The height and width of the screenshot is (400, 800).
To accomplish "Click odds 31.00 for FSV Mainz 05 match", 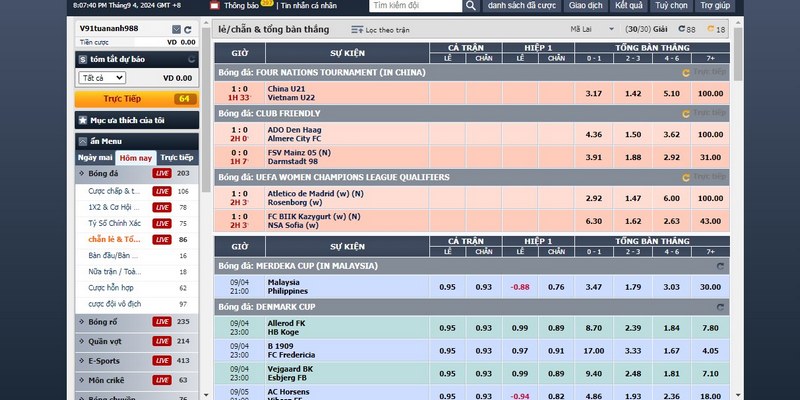I will 710,157.
